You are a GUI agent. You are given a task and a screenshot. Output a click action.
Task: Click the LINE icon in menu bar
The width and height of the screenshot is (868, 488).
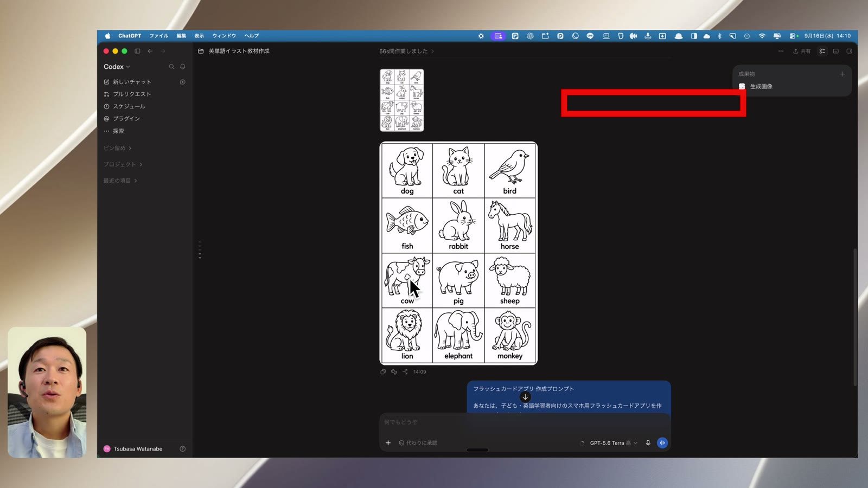(x=590, y=36)
